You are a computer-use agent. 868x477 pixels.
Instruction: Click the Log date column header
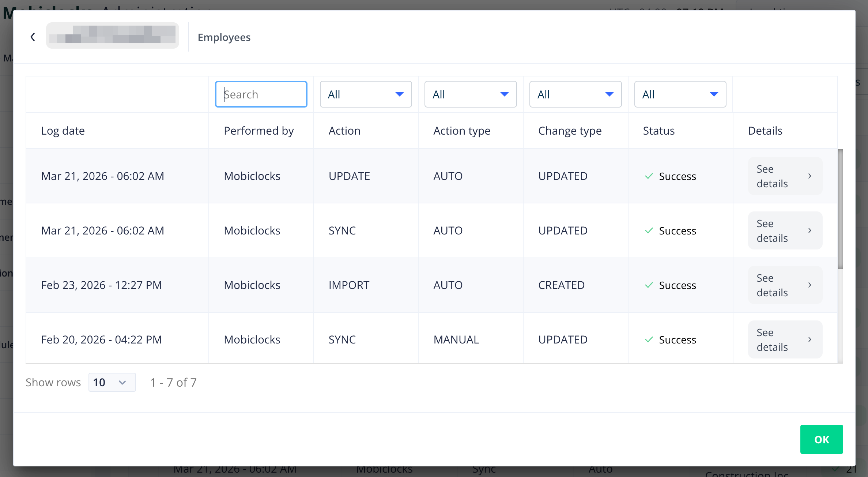click(x=63, y=131)
